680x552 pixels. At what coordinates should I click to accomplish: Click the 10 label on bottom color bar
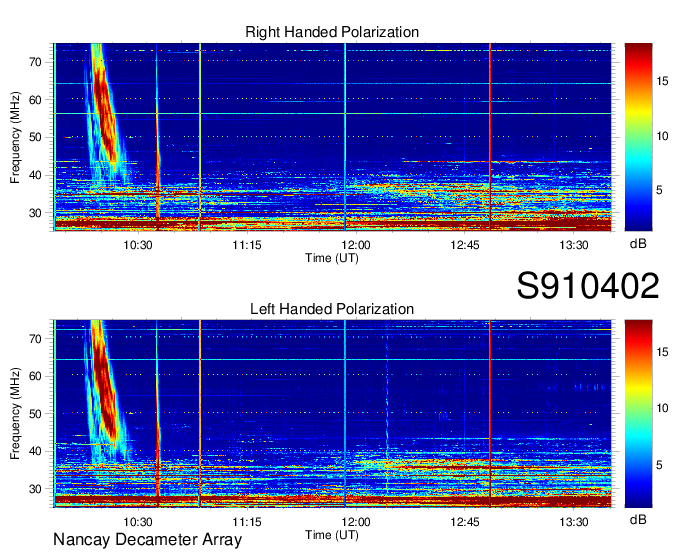pyautogui.click(x=662, y=408)
